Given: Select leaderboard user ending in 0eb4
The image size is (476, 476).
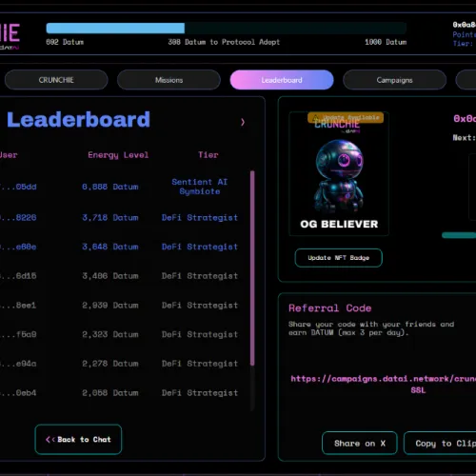Looking at the screenshot, I should pos(18,393).
